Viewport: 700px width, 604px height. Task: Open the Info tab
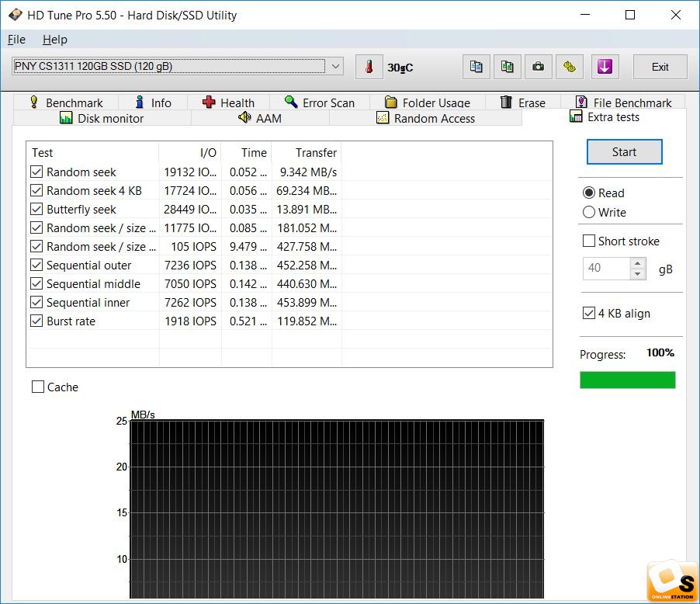tap(153, 102)
